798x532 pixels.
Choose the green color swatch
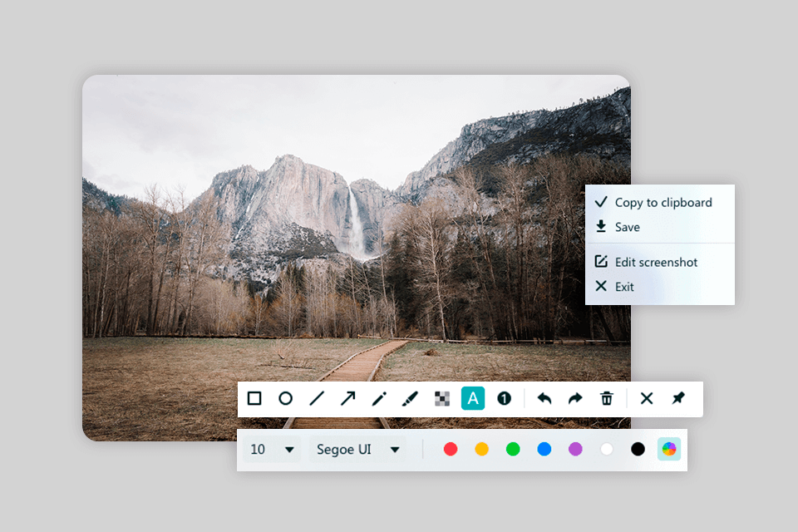[x=513, y=449]
